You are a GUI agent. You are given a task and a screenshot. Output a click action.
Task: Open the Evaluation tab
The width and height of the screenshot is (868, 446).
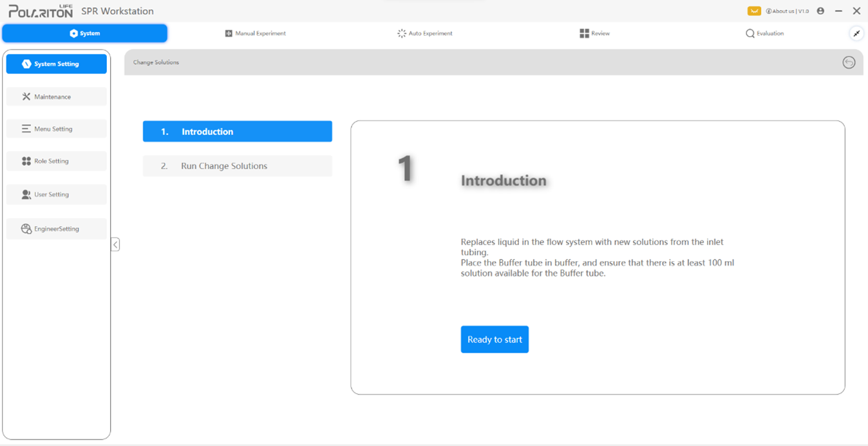pos(764,33)
